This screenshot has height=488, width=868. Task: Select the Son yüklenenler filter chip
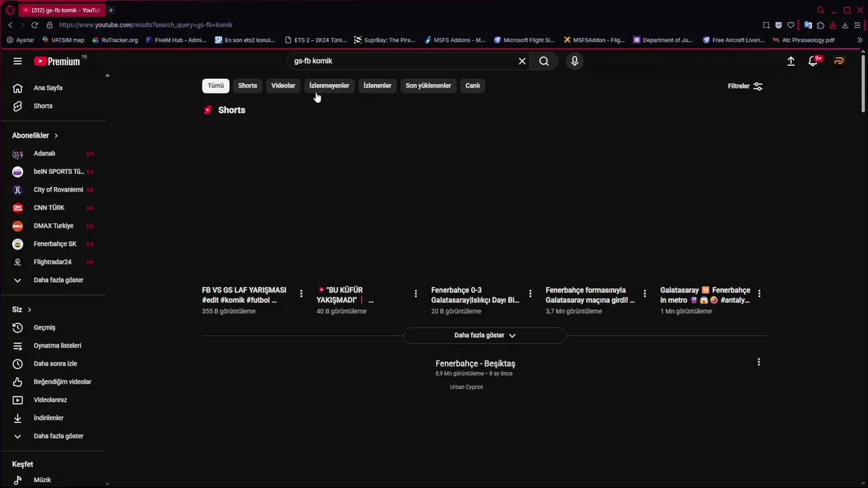click(428, 85)
